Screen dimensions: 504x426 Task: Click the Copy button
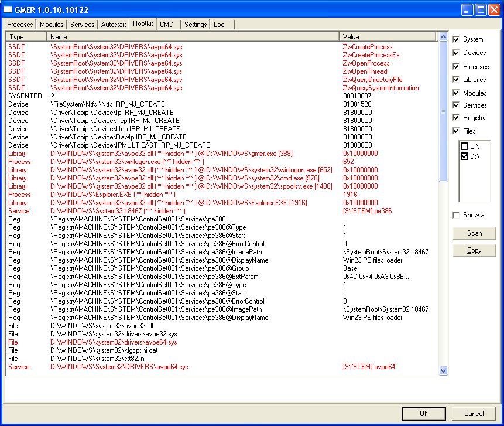click(474, 250)
